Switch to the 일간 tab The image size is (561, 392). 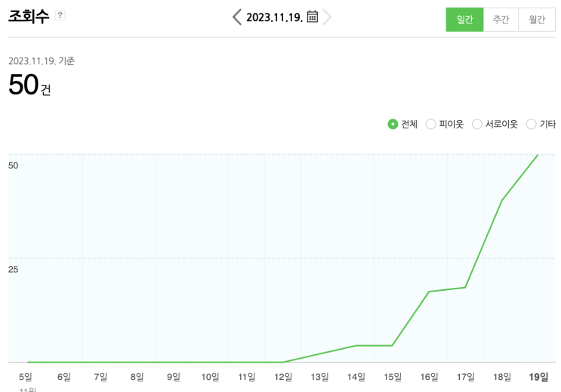click(464, 20)
